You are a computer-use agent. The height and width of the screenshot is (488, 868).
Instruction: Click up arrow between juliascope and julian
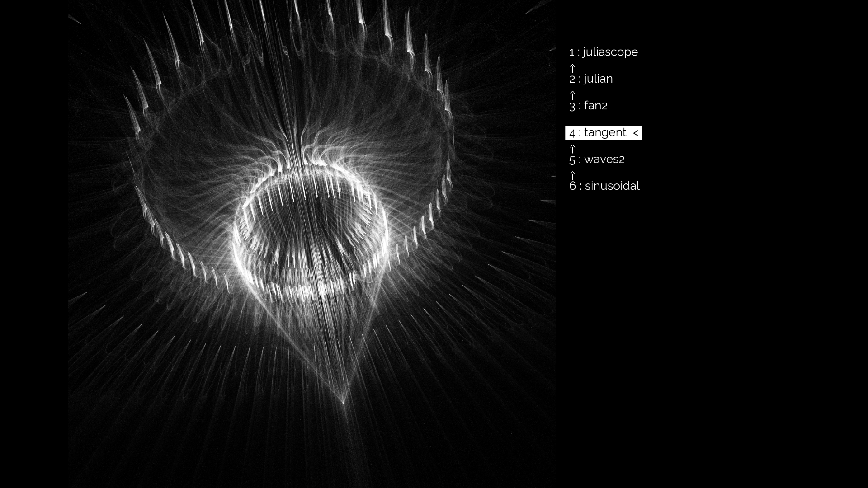click(572, 68)
